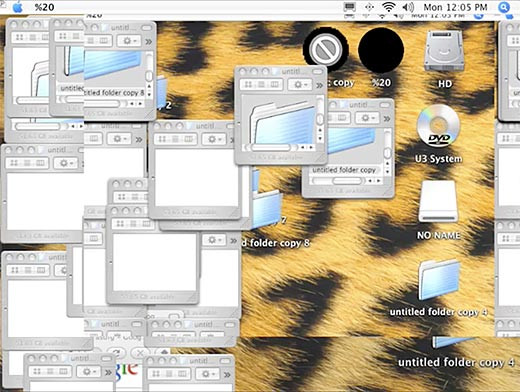The width and height of the screenshot is (520, 392).
Task: Switch "untitled folder copy" window to column view
Action: pos(342,118)
